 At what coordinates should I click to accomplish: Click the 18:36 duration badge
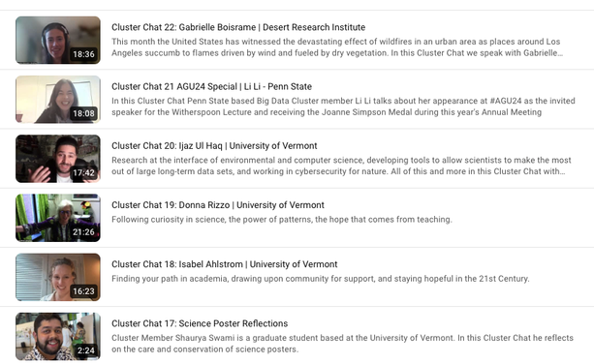tap(83, 54)
